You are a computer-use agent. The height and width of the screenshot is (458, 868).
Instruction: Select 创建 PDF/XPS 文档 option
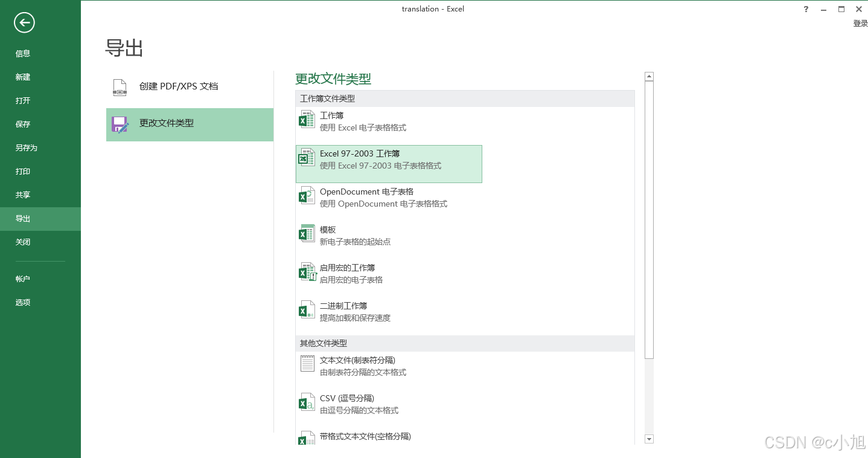point(190,87)
